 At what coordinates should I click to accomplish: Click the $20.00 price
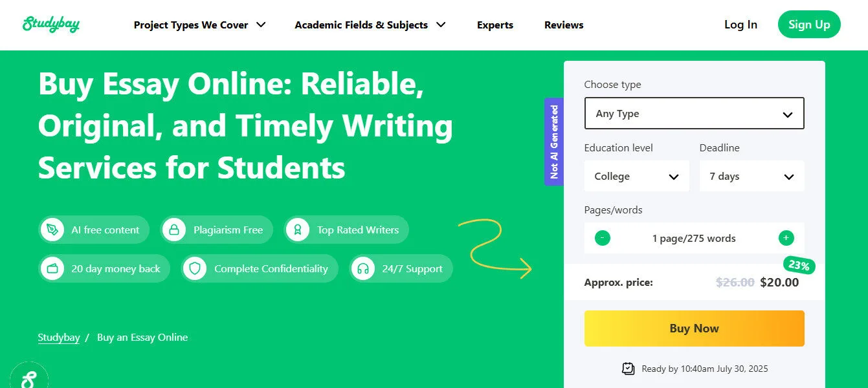(779, 283)
